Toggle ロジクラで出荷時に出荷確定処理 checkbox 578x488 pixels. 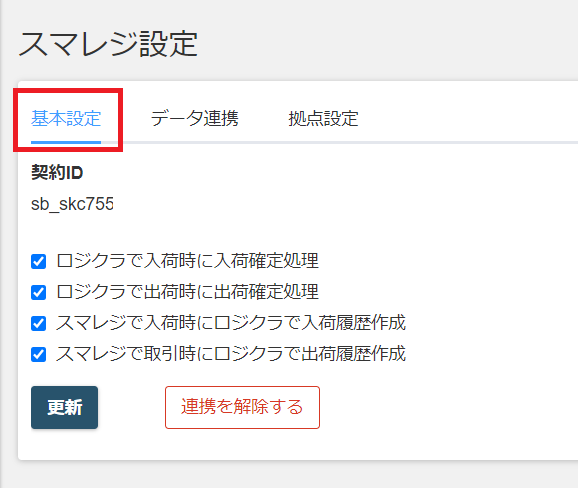pyautogui.click(x=38, y=292)
